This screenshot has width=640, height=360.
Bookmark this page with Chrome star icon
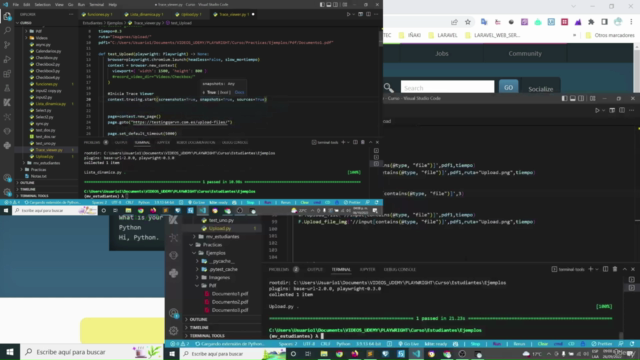click(x=468, y=22)
